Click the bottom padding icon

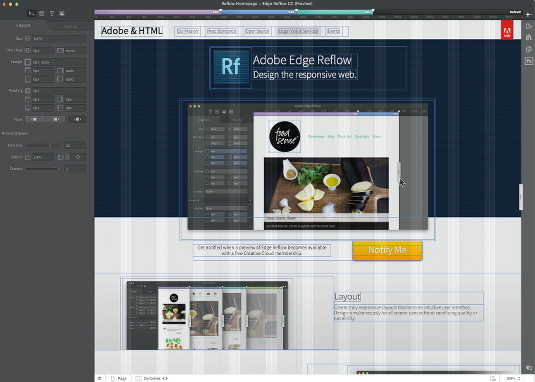28,108
